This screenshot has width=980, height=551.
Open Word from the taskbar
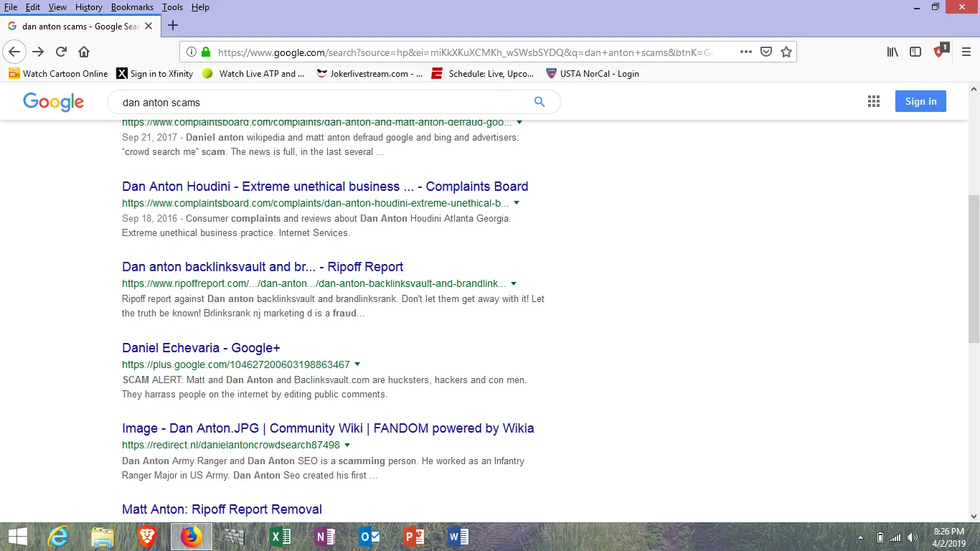[x=458, y=537]
